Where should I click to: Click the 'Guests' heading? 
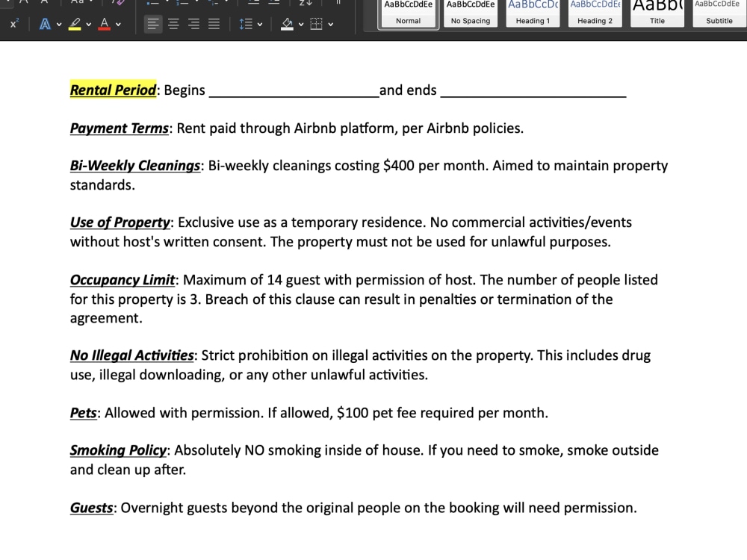[91, 508]
